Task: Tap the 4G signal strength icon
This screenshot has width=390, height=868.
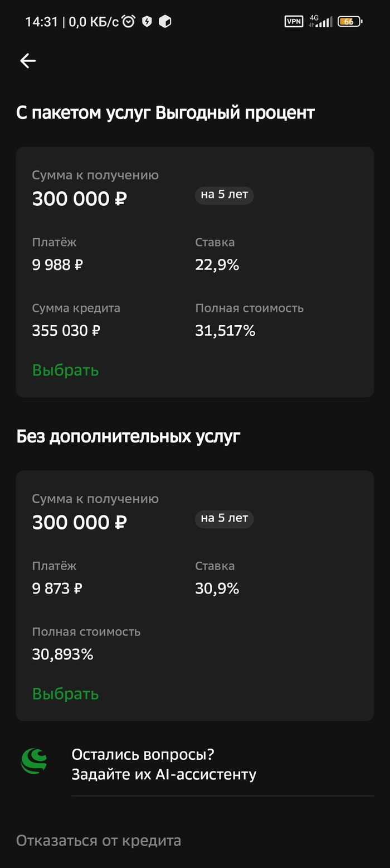Action: 321,21
